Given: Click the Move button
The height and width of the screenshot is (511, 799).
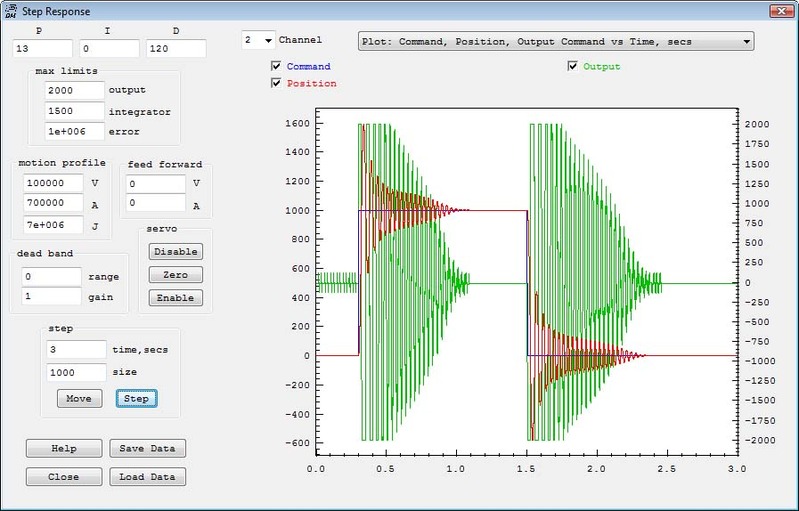Looking at the screenshot, I should [79, 399].
